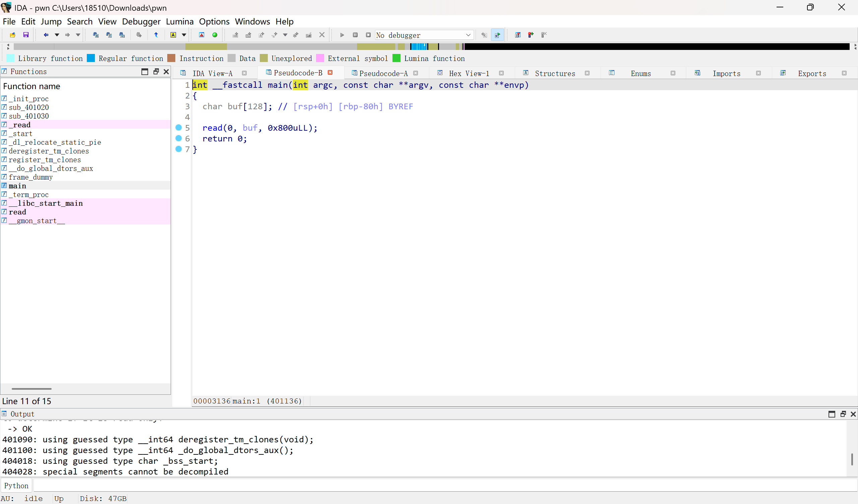
Task: Click the green circle toolbar icon
Action: (x=215, y=35)
